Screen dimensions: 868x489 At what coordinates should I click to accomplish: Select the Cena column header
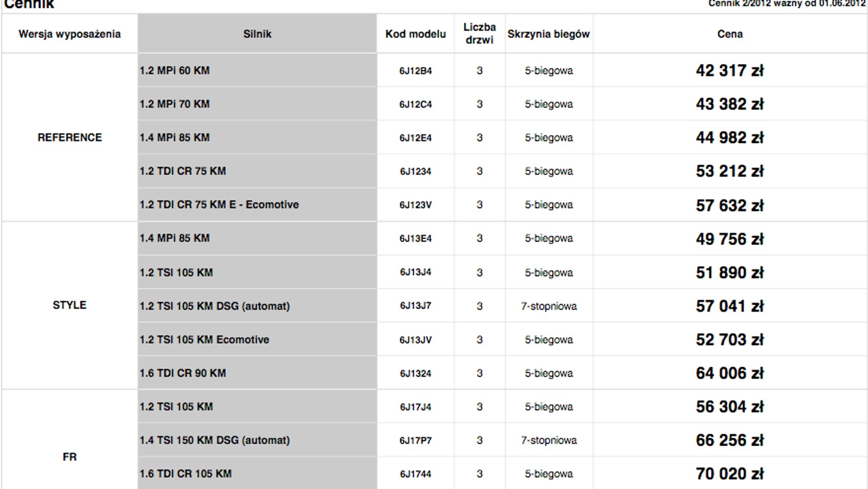[x=730, y=34]
